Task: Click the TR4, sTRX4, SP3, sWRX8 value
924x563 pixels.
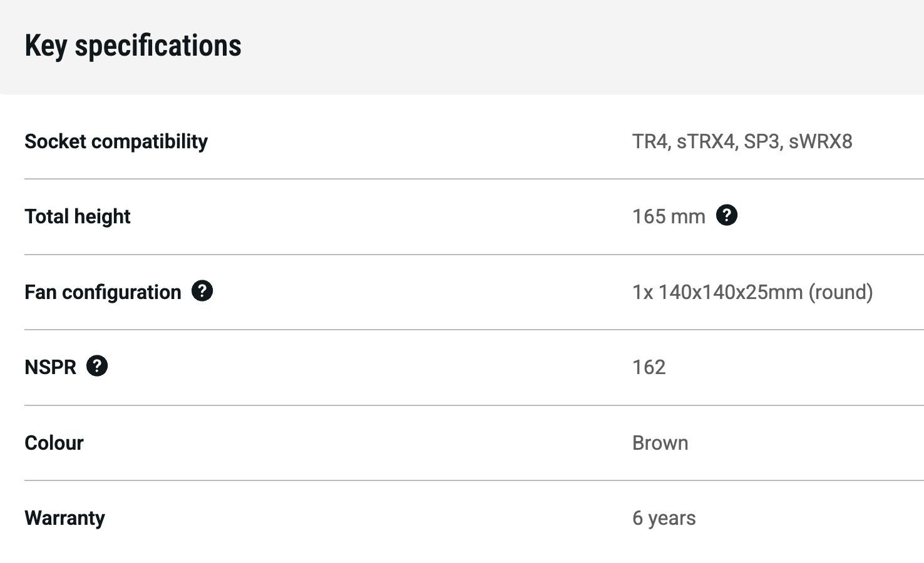Action: [742, 141]
